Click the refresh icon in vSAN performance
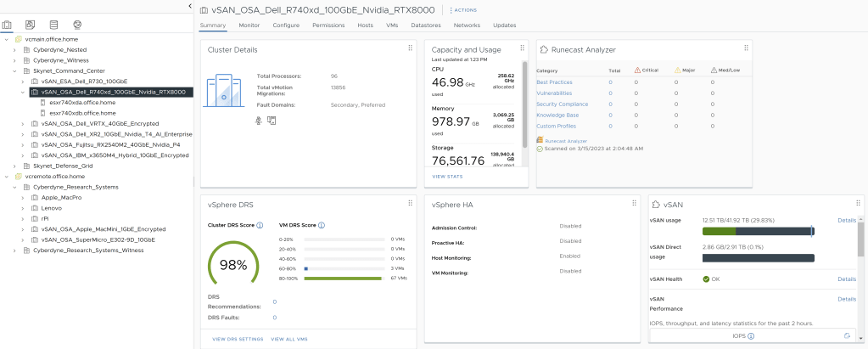This screenshot has width=868, height=349. point(847,335)
